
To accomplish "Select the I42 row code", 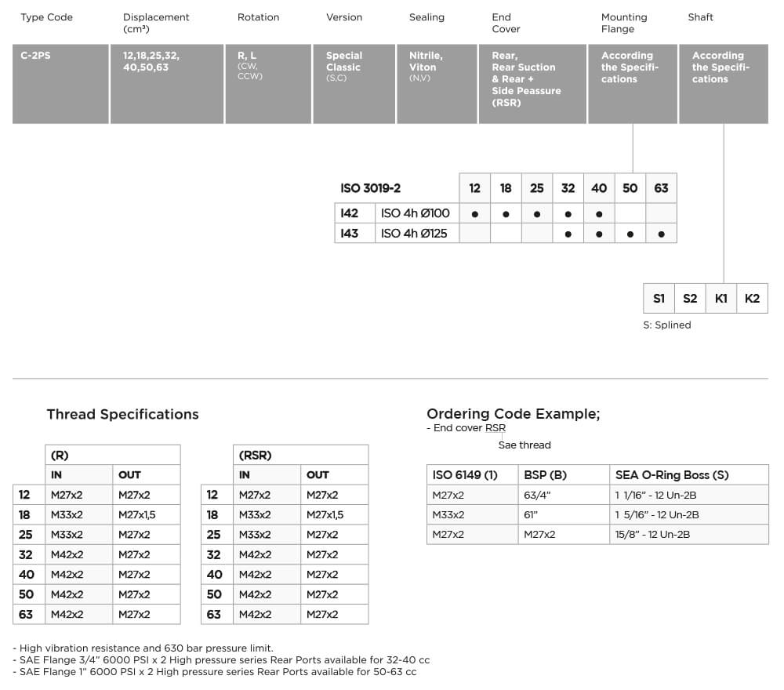I will [355, 213].
